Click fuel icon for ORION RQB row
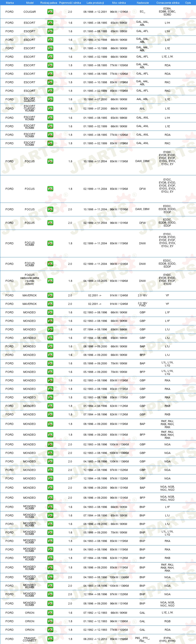 click(x=50, y=621)
